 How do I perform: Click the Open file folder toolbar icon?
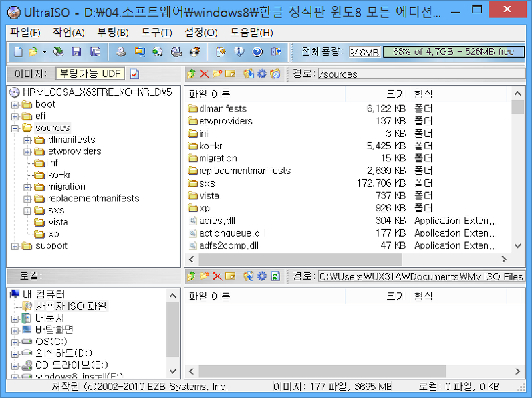[33, 52]
